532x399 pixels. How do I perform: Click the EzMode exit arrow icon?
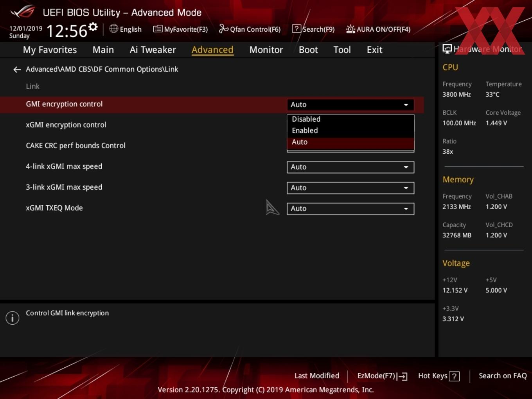(x=403, y=376)
